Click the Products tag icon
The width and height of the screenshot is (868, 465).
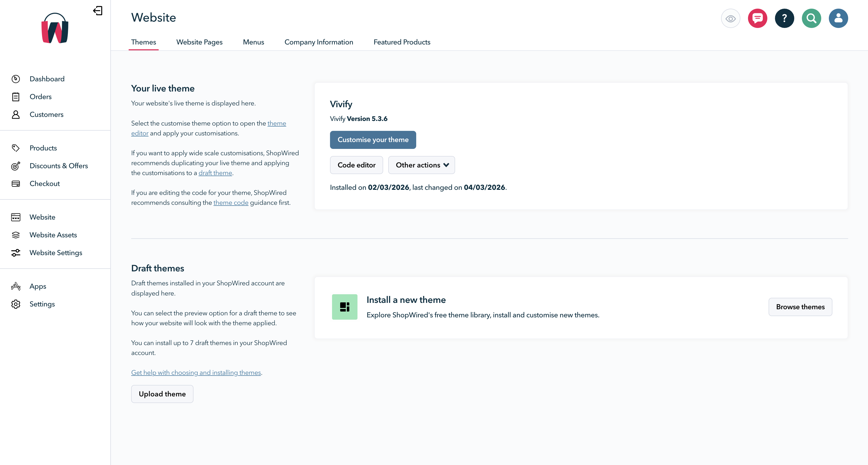pyautogui.click(x=16, y=147)
